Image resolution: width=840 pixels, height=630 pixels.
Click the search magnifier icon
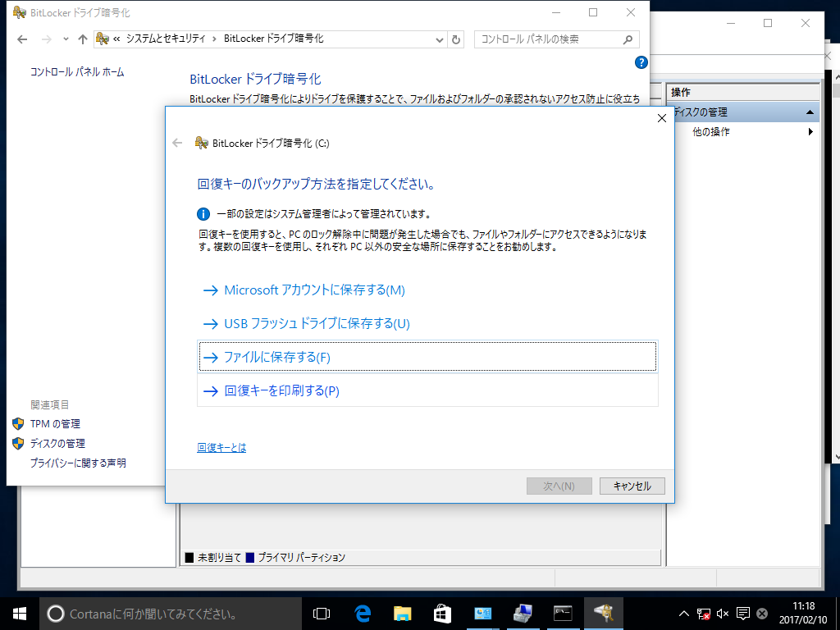click(628, 39)
